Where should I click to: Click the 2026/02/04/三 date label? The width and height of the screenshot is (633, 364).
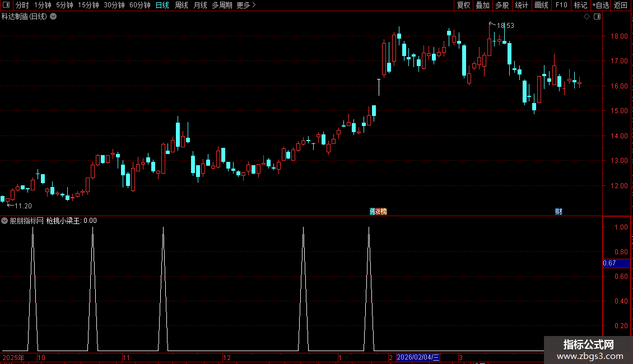(x=418, y=357)
